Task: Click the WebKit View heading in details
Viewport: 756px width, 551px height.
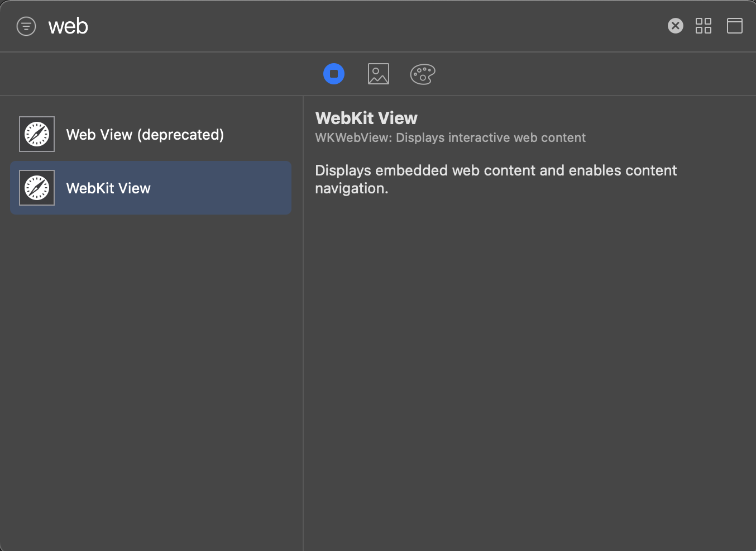Action: 366,118
